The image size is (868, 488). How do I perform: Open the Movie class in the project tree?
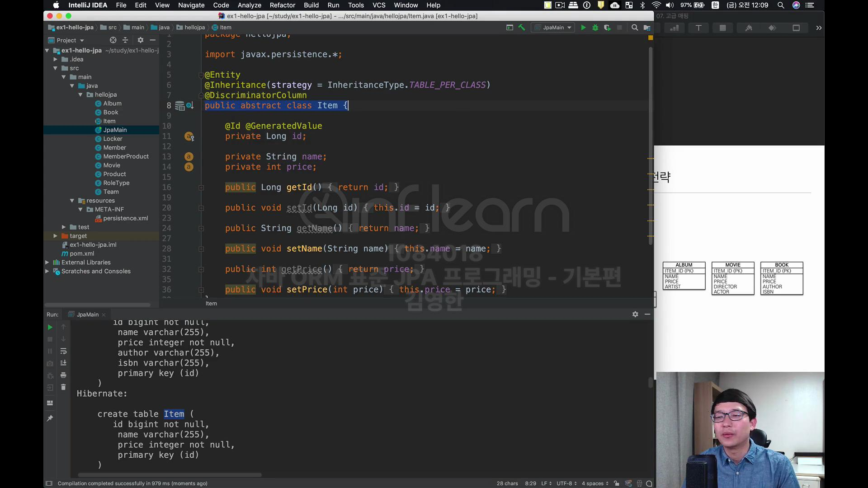tap(112, 165)
